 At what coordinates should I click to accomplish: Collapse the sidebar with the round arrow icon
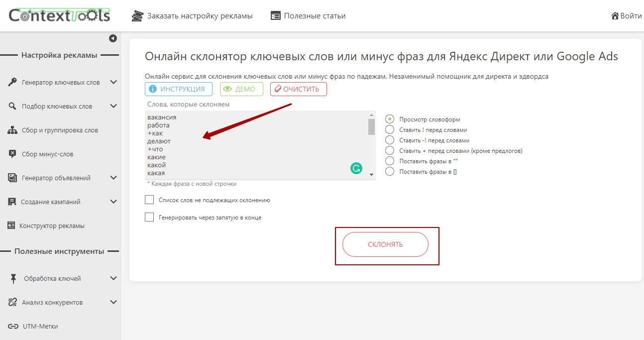click(113, 38)
